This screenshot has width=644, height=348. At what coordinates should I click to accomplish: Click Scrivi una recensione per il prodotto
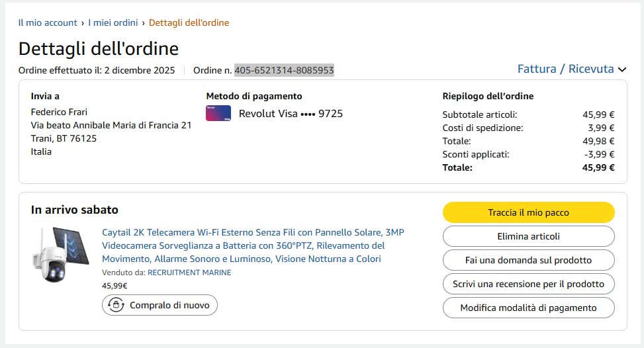528,284
